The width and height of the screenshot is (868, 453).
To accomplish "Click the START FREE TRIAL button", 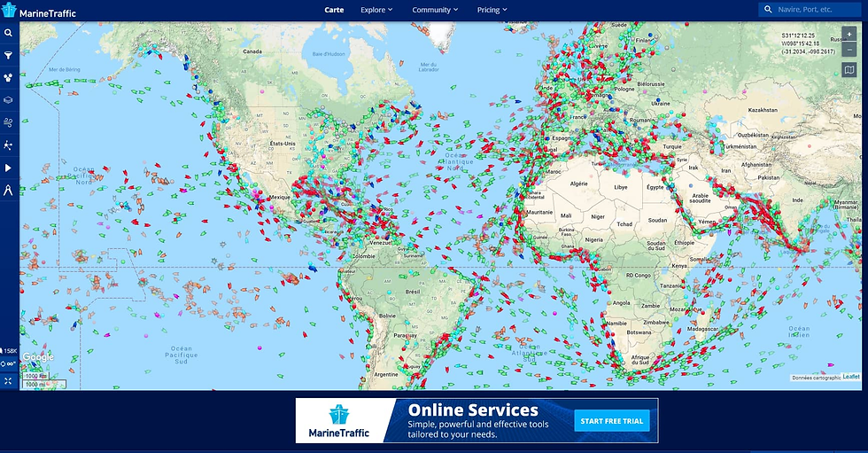I will pos(612,421).
